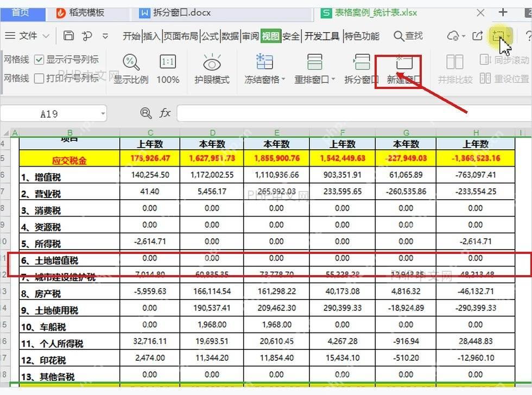Click the cell value 265,992.03

(276, 192)
